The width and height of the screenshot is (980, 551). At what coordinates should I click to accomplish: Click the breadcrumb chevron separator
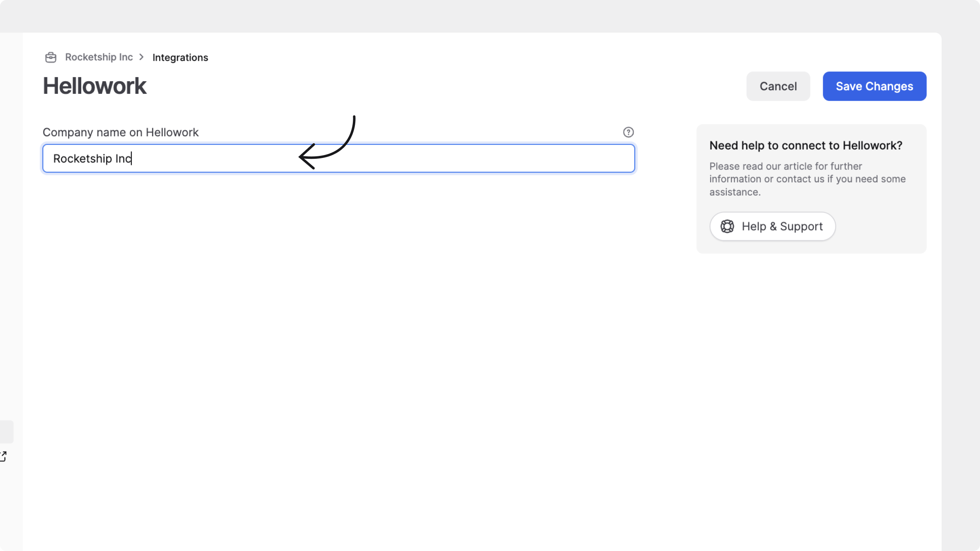(142, 57)
